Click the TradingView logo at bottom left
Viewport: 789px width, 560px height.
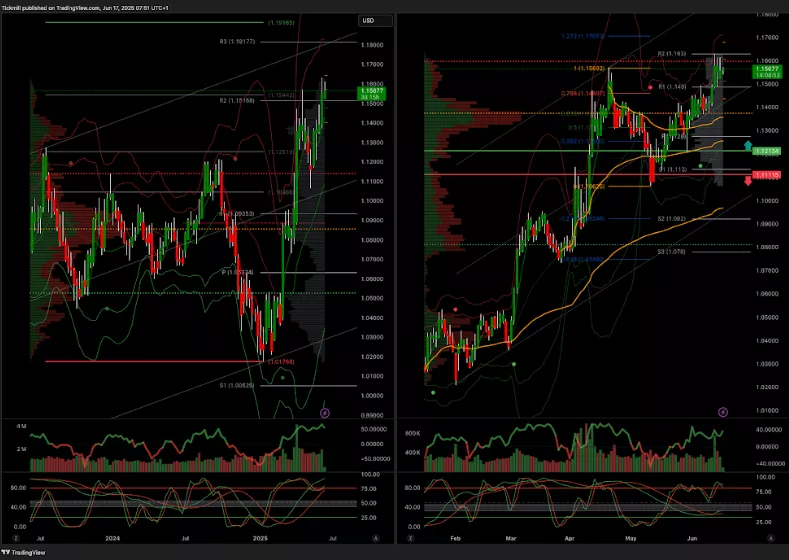click(20, 552)
